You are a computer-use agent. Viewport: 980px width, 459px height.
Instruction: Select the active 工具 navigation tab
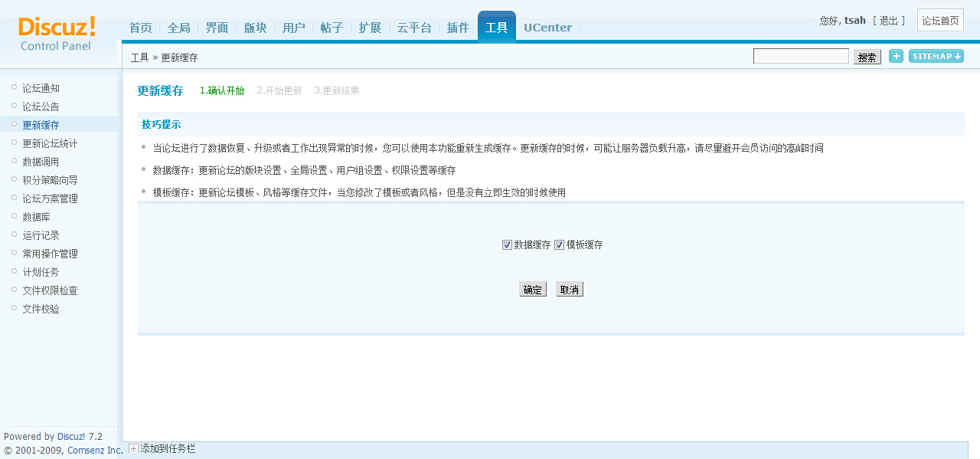point(497,27)
